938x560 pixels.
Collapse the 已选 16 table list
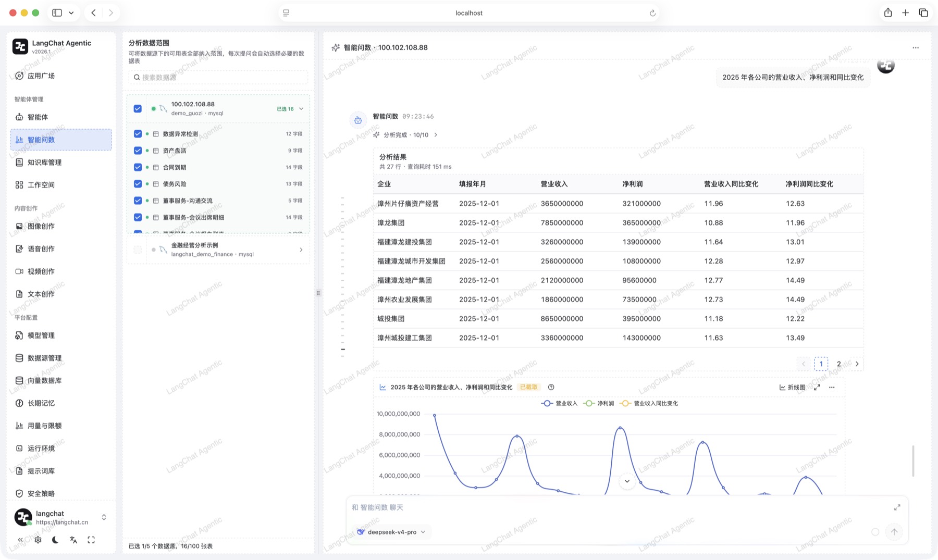[x=301, y=109]
